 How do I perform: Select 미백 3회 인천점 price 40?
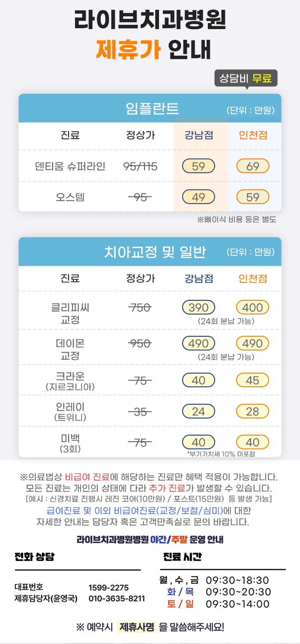point(252,442)
